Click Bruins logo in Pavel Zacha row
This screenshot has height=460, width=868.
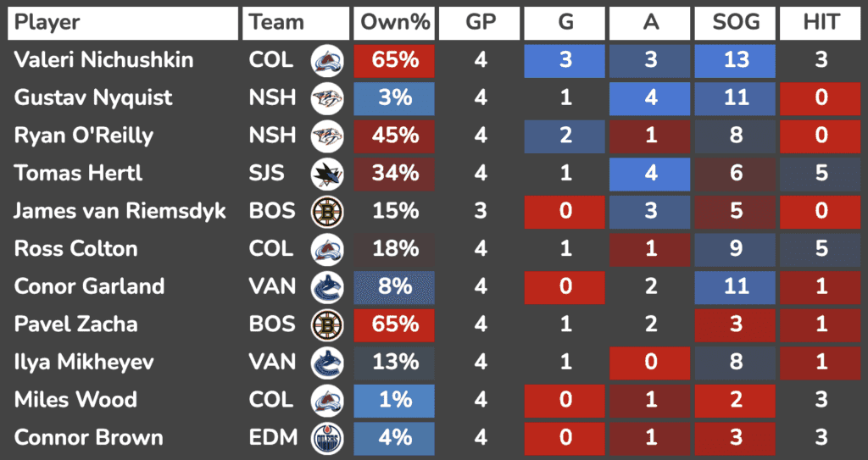click(325, 324)
